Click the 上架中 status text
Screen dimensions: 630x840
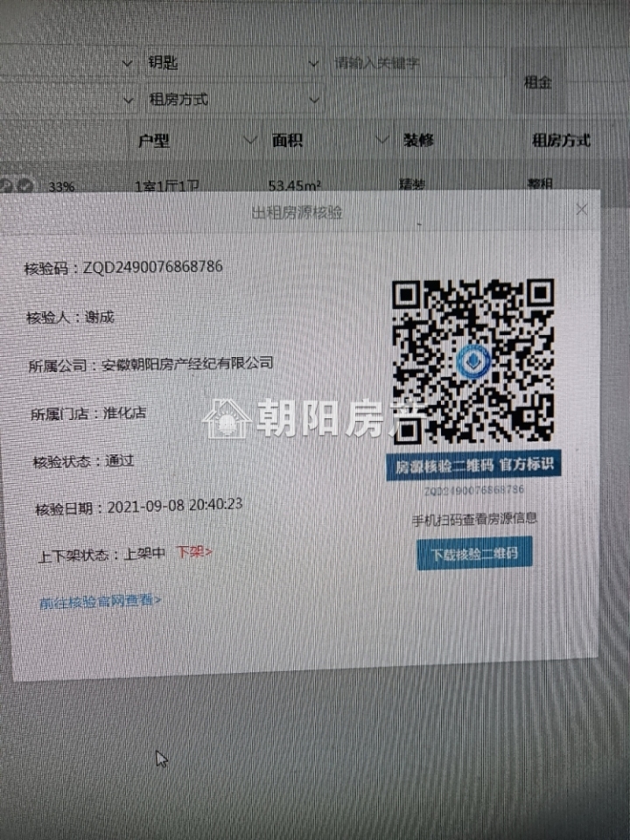pos(144,553)
